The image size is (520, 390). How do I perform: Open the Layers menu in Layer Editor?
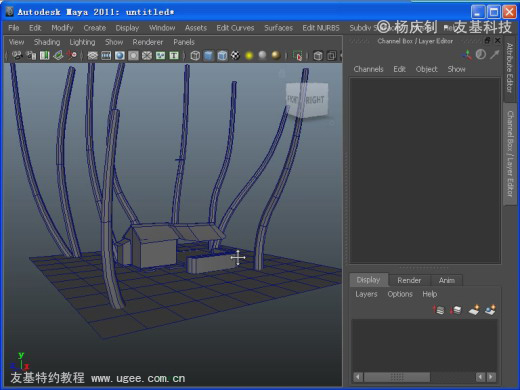coord(366,294)
